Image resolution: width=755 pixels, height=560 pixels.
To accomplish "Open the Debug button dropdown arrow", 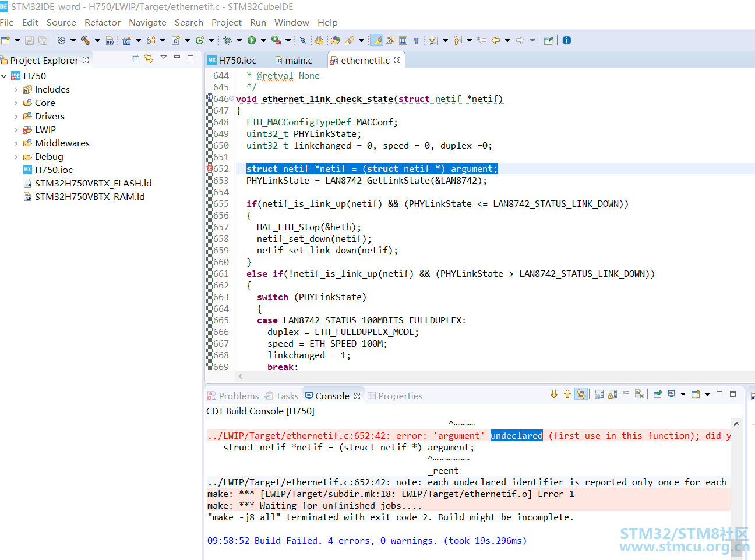I will tap(239, 40).
